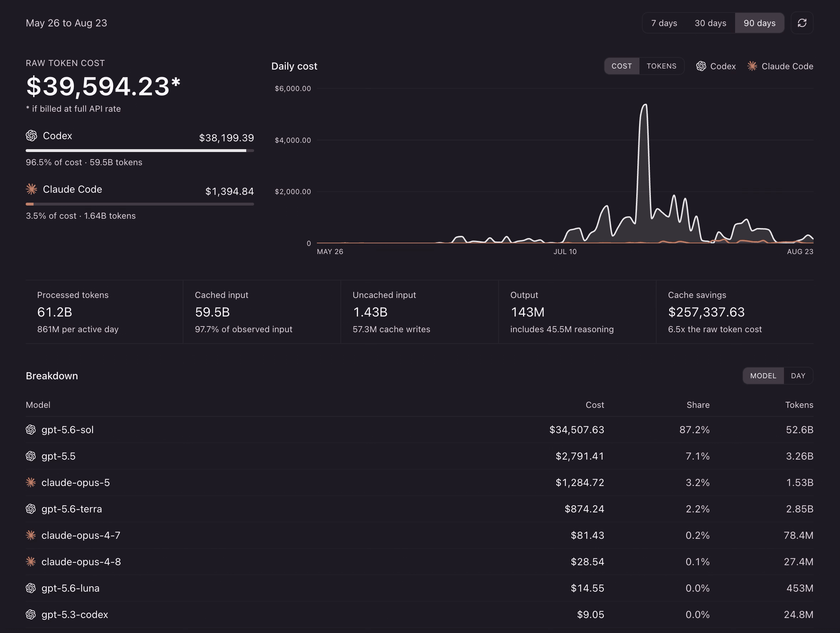Sort by the Cost column header
The width and height of the screenshot is (840, 633).
(595, 405)
